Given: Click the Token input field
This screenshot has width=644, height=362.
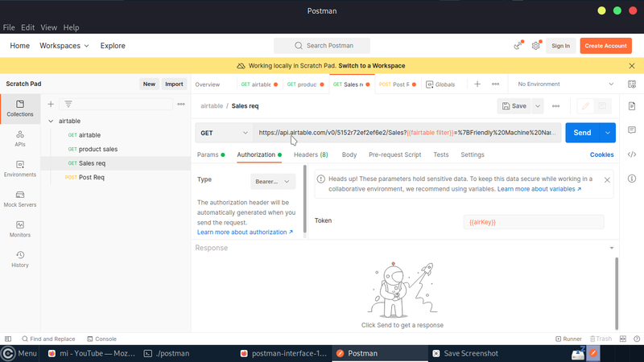Looking at the screenshot, I should [x=534, y=222].
